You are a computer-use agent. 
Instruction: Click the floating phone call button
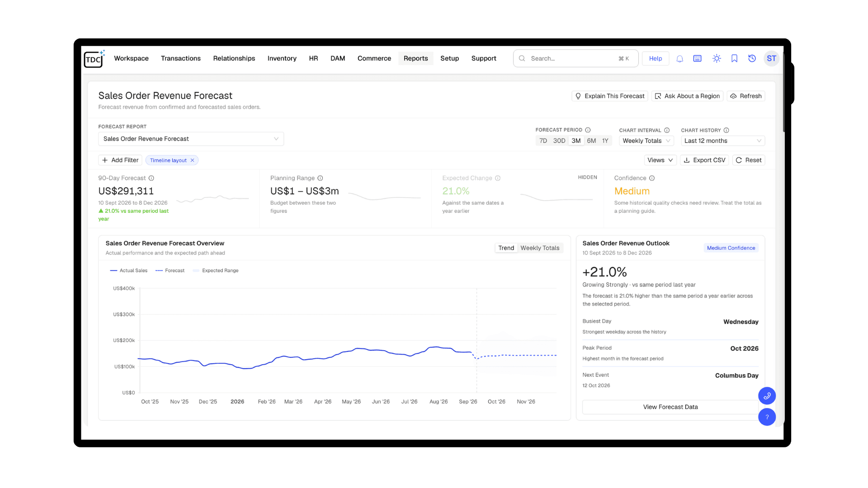pyautogui.click(x=767, y=396)
